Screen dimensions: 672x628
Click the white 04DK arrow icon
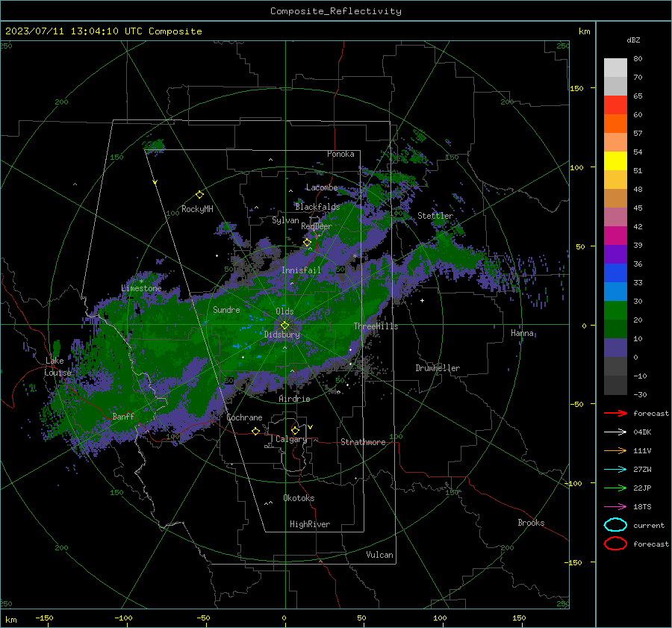[x=615, y=432]
